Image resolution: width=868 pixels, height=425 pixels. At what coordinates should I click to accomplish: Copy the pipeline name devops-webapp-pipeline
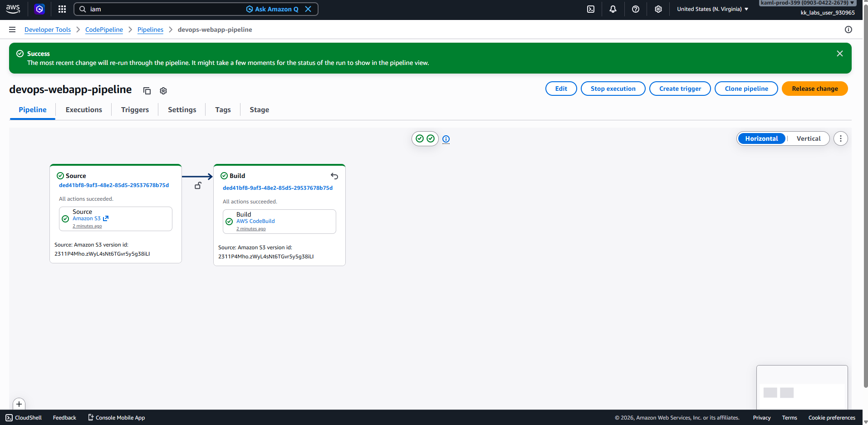tap(147, 91)
